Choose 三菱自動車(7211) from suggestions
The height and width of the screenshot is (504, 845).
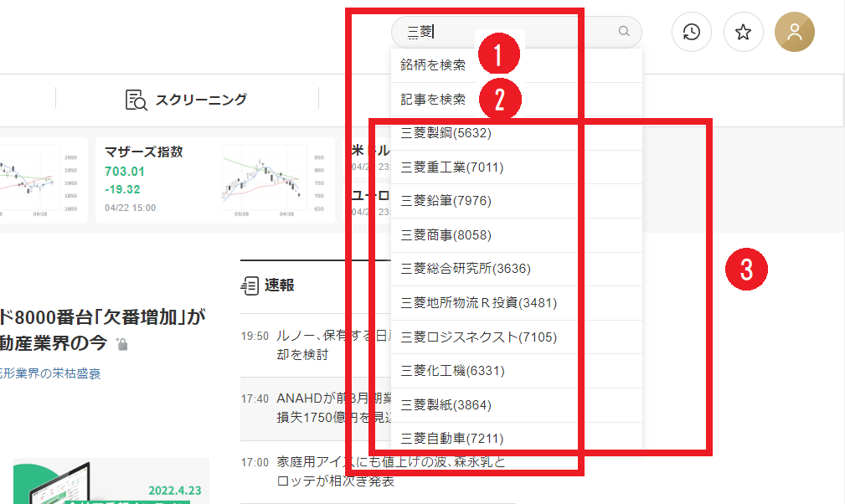516,439
